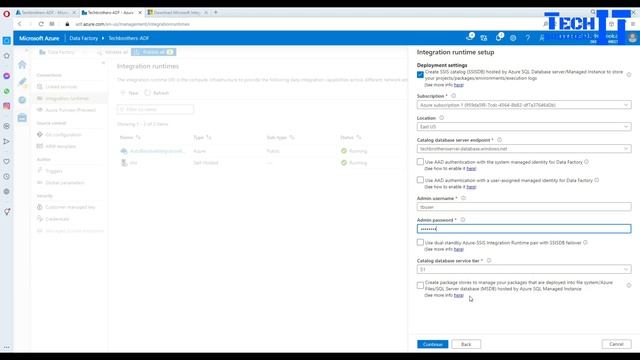Open the Azure feedback icon
The image size is (640, 360).
click(x=542, y=38)
